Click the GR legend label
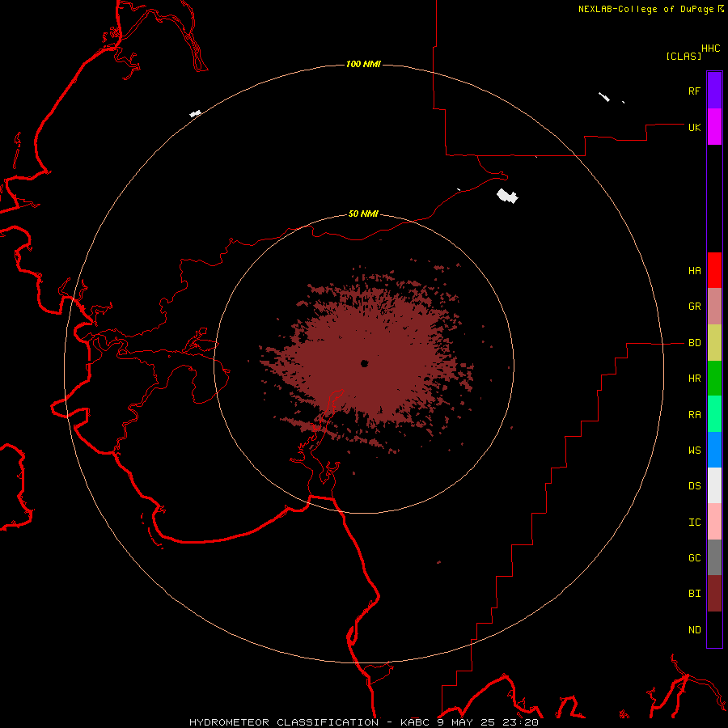This screenshot has width=728, height=728. click(x=694, y=307)
